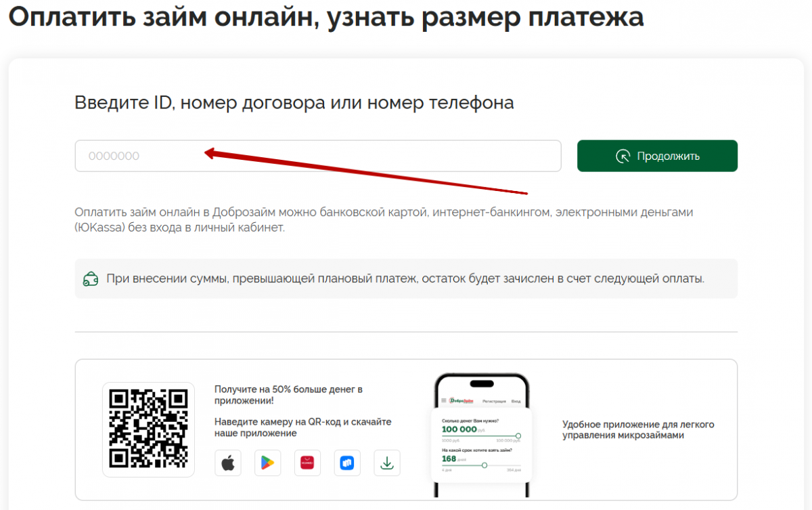The height and width of the screenshot is (510, 812).
Task: Click the cursor icon inside the Продолжить button
Action: tap(623, 156)
